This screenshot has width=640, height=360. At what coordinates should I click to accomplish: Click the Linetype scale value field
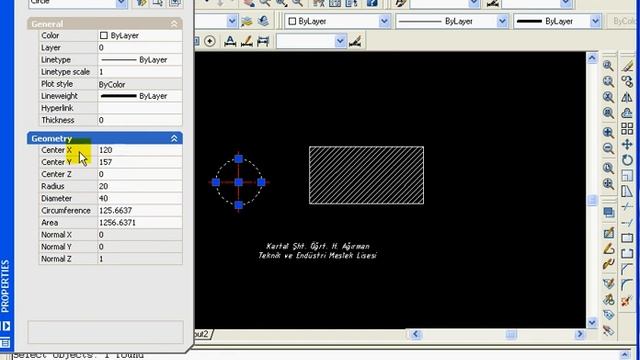point(140,72)
